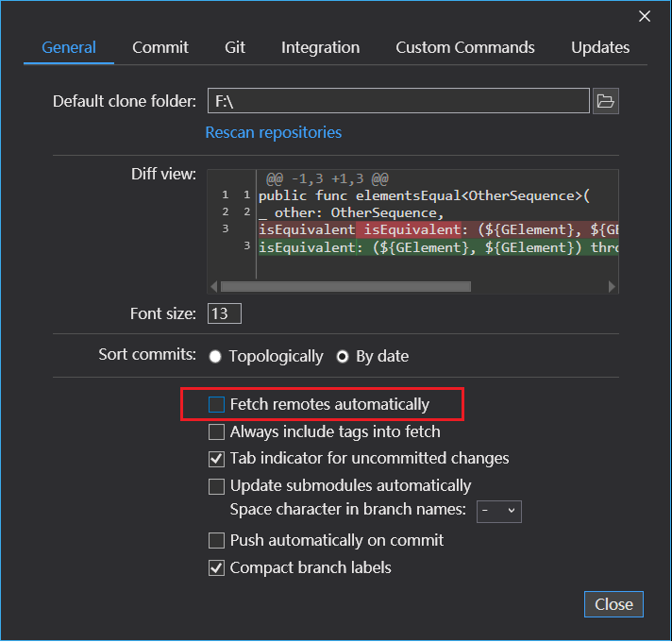Go to the Integration tab
The image size is (672, 642).
pyautogui.click(x=320, y=47)
